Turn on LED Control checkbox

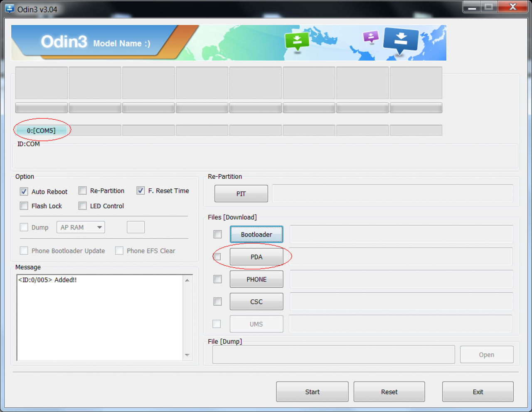coord(83,206)
